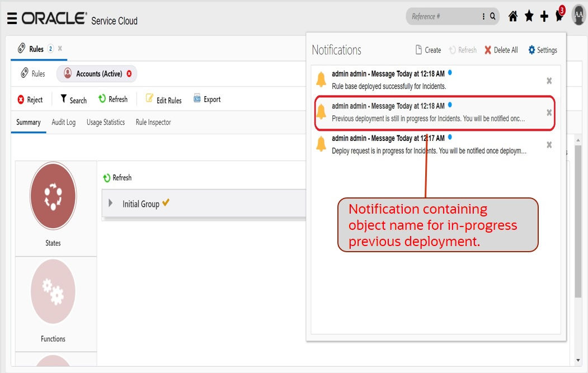Image resolution: width=588 pixels, height=373 pixels.
Task: Open Reference search options dropdown dots
Action: click(x=484, y=17)
